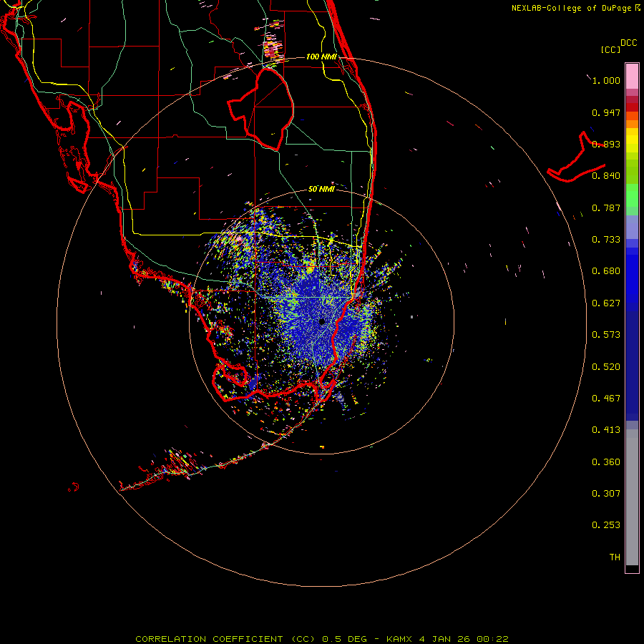The height and width of the screenshot is (644, 644).
Task: Select the 0.413 scale value
Action: tap(606, 430)
